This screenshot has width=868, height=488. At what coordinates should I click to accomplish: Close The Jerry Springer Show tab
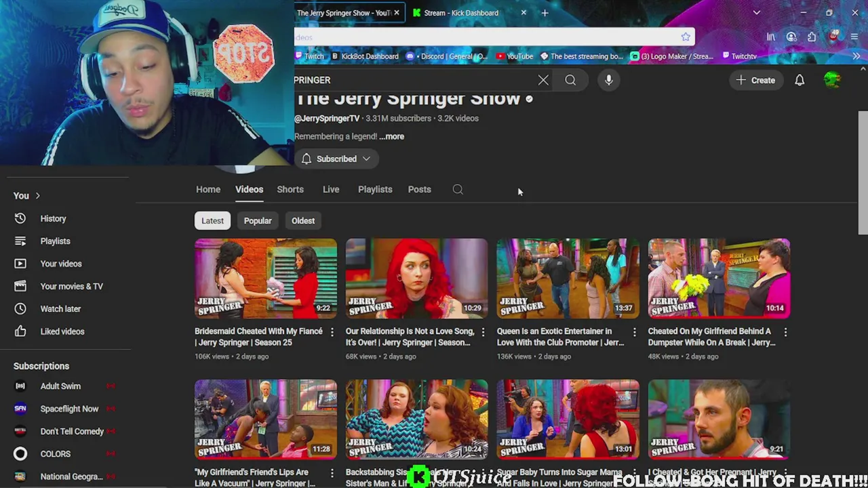point(396,13)
